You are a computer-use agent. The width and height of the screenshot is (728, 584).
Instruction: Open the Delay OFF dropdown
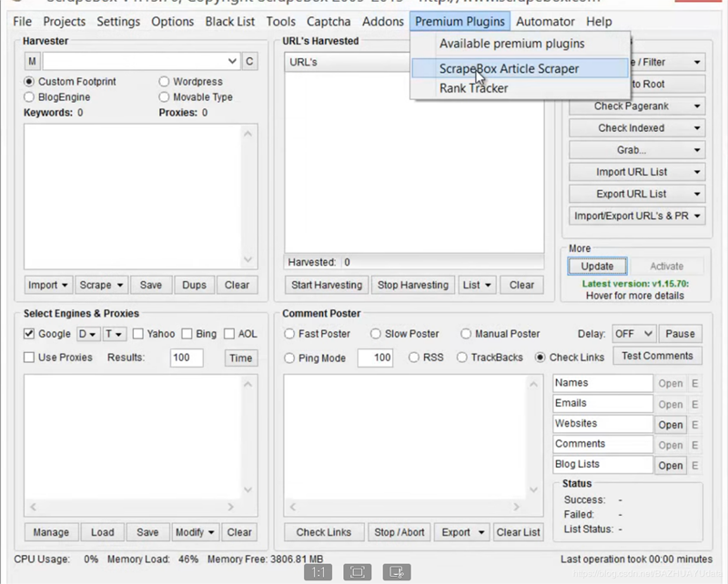pos(633,334)
